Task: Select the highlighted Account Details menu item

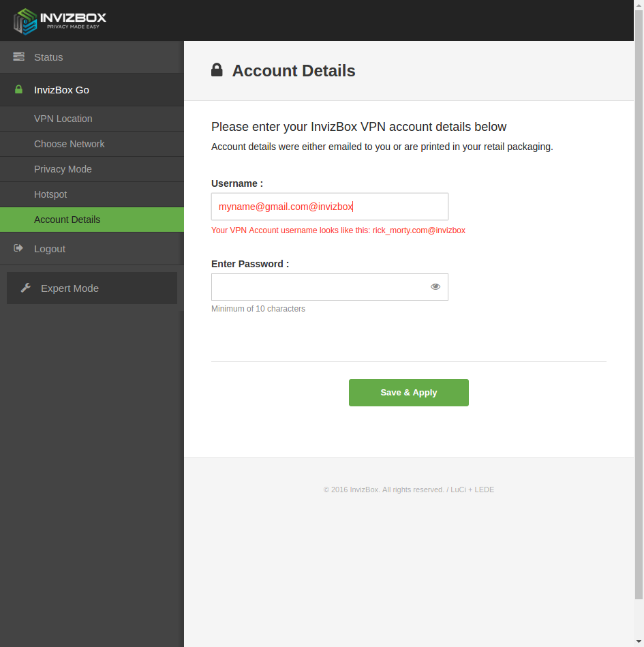Action: pos(67,220)
